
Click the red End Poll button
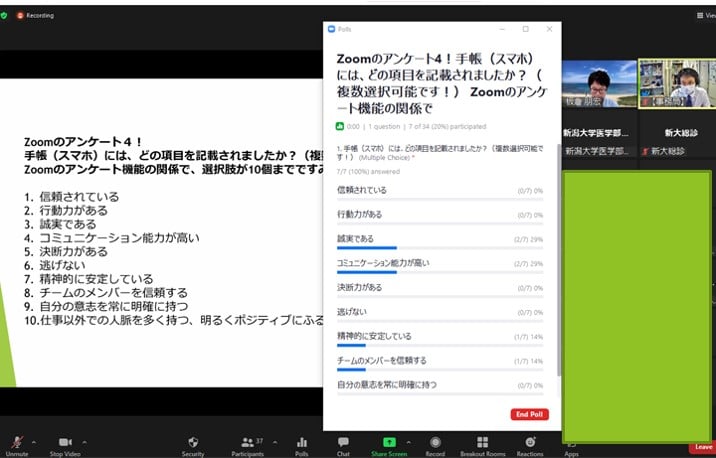[x=530, y=414]
